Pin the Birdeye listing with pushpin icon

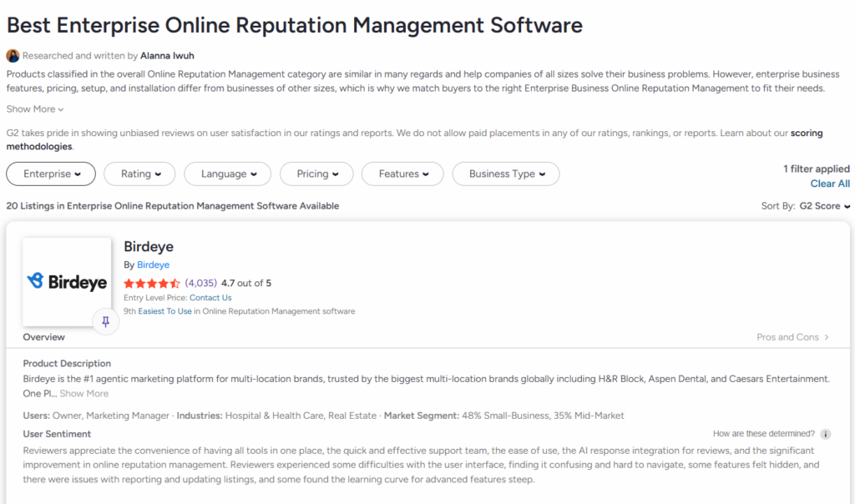coord(106,321)
